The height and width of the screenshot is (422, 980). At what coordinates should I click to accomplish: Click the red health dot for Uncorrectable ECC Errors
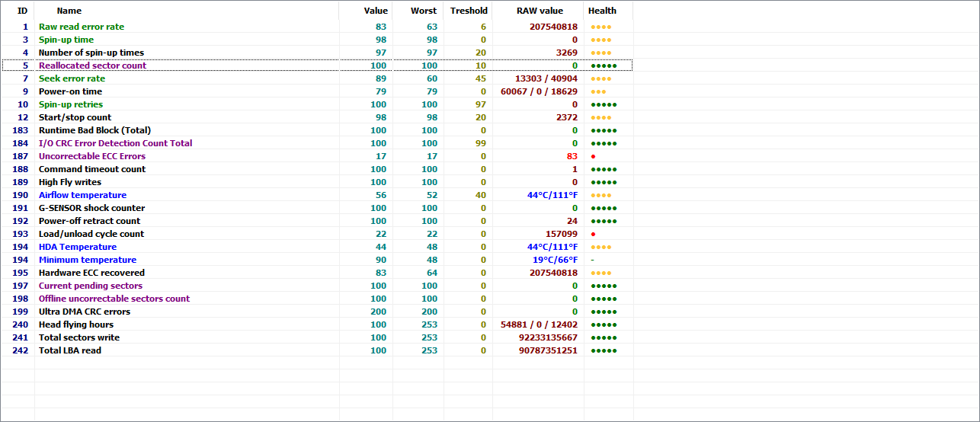pos(593,156)
